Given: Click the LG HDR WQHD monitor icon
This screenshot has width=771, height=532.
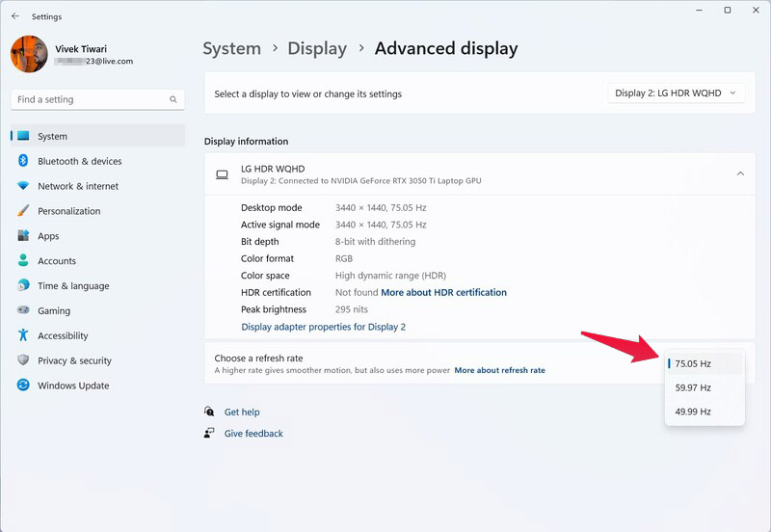Looking at the screenshot, I should tap(223, 174).
